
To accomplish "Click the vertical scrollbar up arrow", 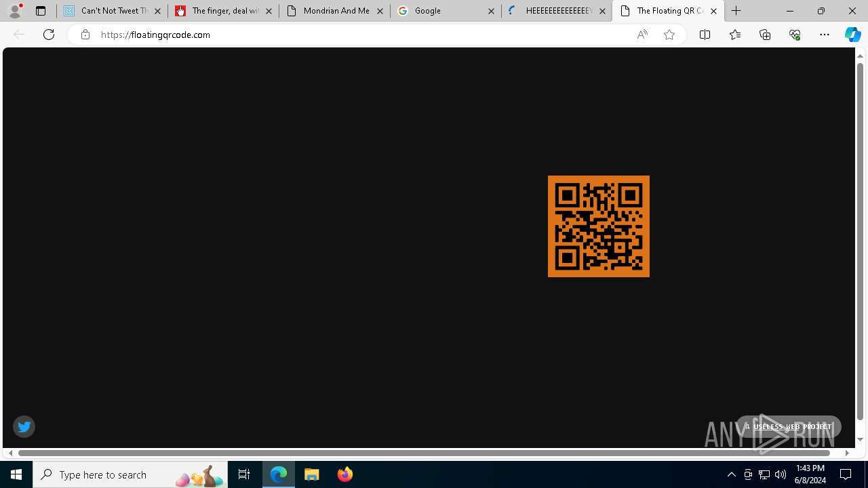I will tap(860, 56).
